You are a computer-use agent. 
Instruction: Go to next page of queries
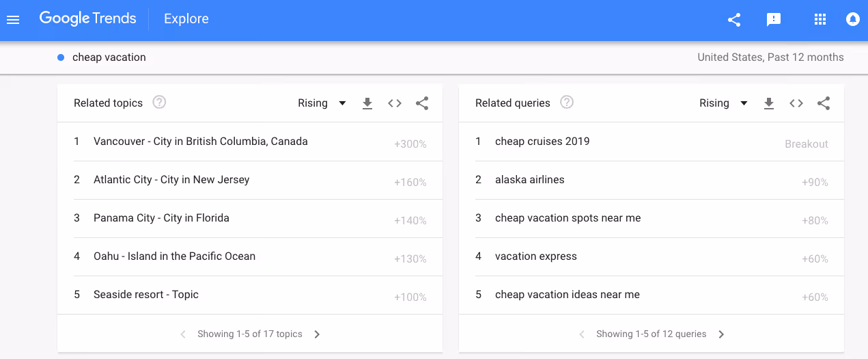(x=721, y=334)
